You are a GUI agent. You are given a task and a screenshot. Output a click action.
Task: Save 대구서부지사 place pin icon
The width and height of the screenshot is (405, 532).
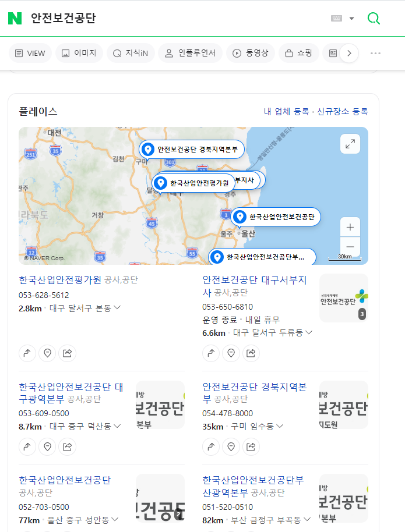tap(231, 353)
